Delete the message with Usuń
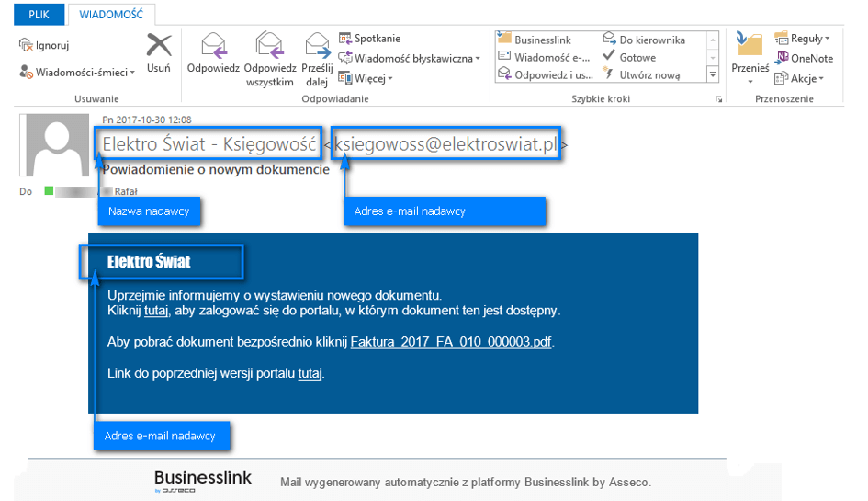Screen dimensions: 868x501 (x=159, y=53)
